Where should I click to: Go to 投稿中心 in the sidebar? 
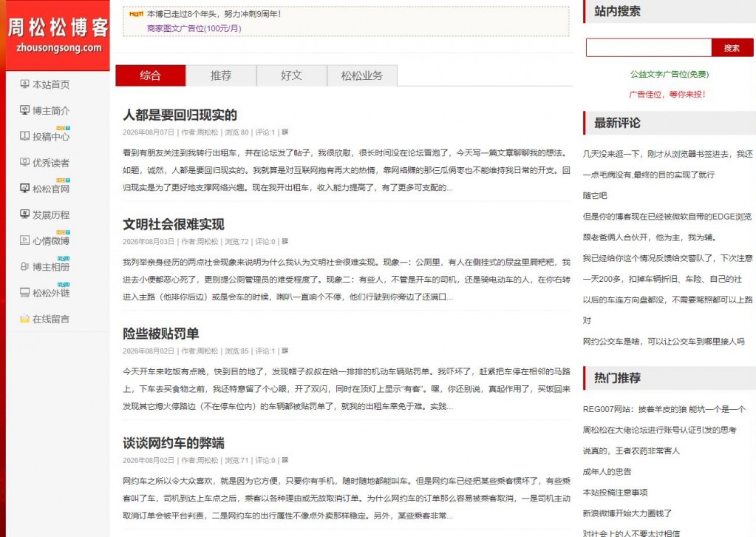[51, 137]
